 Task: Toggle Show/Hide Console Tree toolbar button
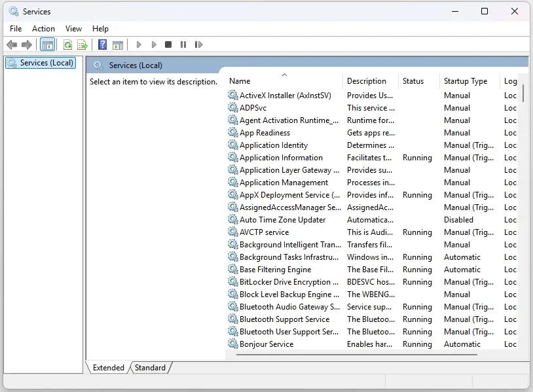coord(47,45)
